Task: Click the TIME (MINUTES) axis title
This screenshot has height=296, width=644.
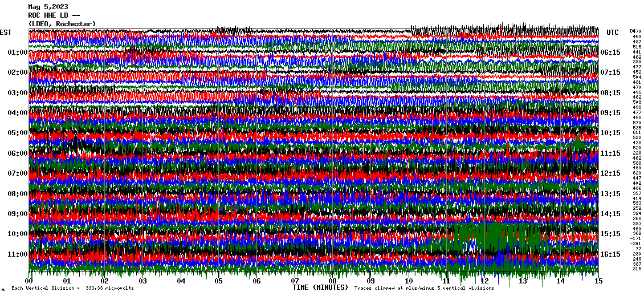Action: tap(320, 288)
